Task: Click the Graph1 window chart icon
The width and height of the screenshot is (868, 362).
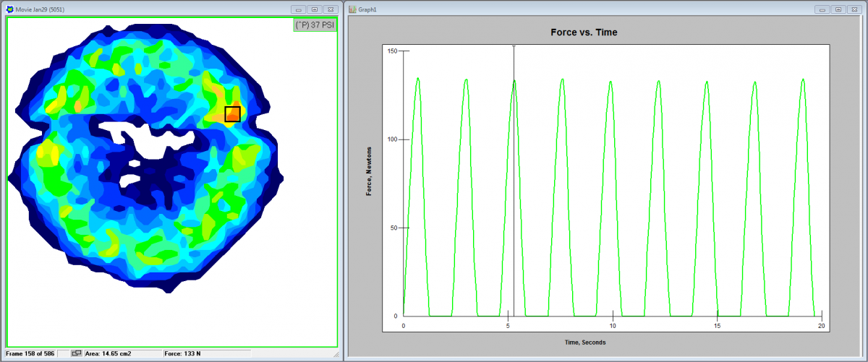Action: pyautogui.click(x=352, y=9)
